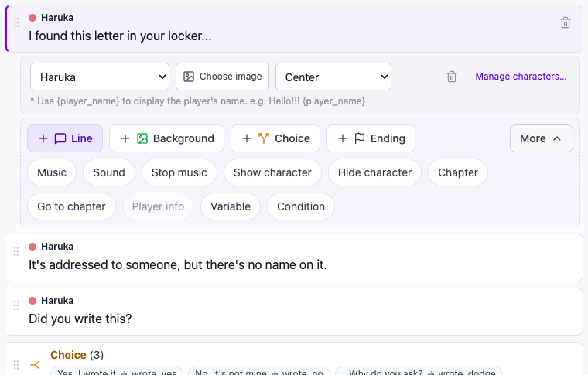Grab drag handle of "Did you write this?" line
Image resolution: width=588 pixels, height=375 pixels.
[16, 305]
